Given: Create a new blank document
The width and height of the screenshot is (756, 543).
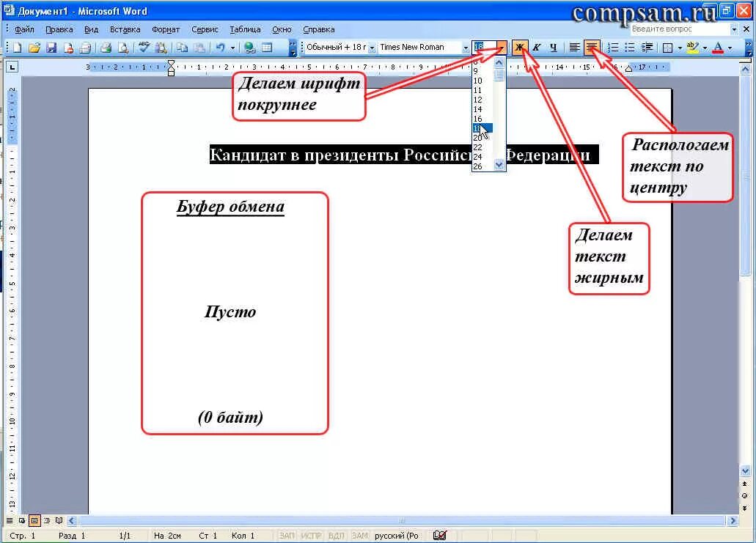Looking at the screenshot, I should [x=18, y=47].
